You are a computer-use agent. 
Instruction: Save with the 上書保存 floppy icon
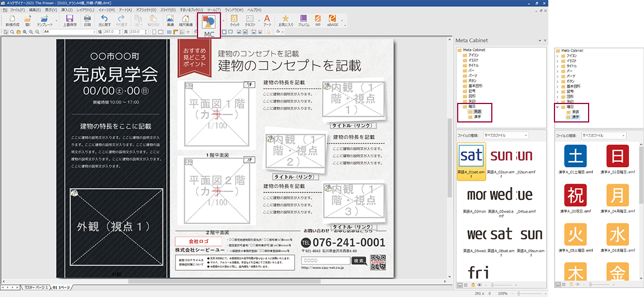coord(69,21)
